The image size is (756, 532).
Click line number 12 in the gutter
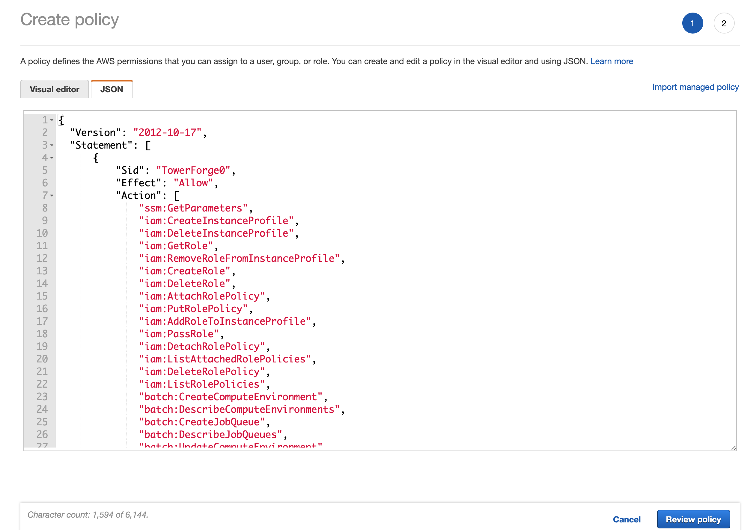tap(42, 258)
